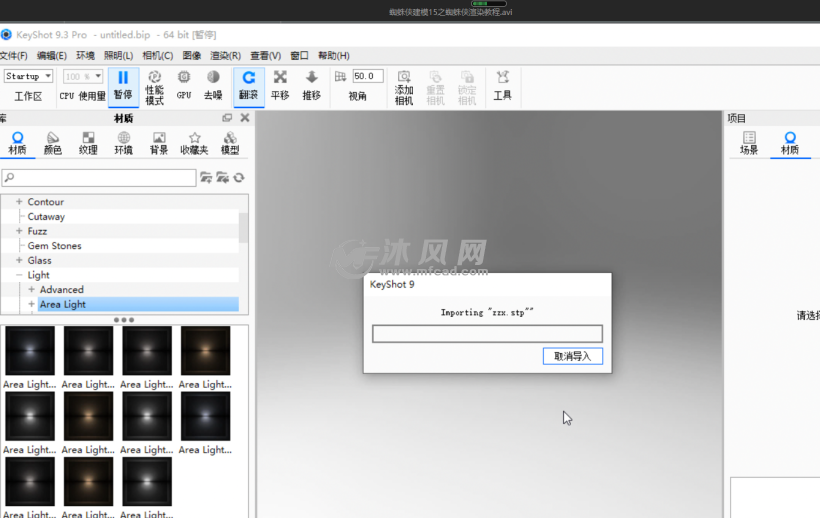Select the Dolly camera tool
This screenshot has width=820, height=518.
[x=312, y=85]
